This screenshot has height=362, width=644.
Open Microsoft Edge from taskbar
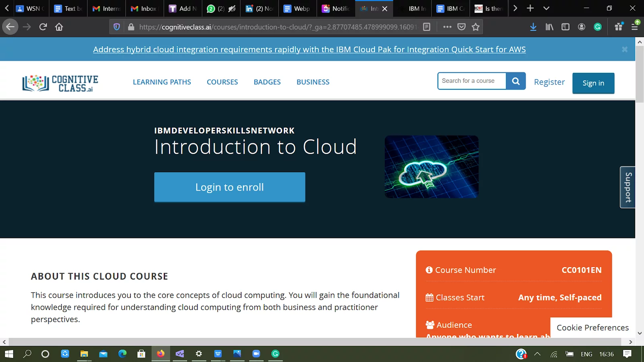(122, 354)
